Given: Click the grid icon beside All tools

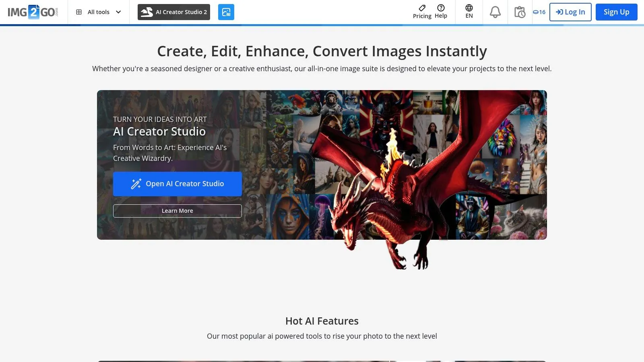Looking at the screenshot, I should (79, 12).
